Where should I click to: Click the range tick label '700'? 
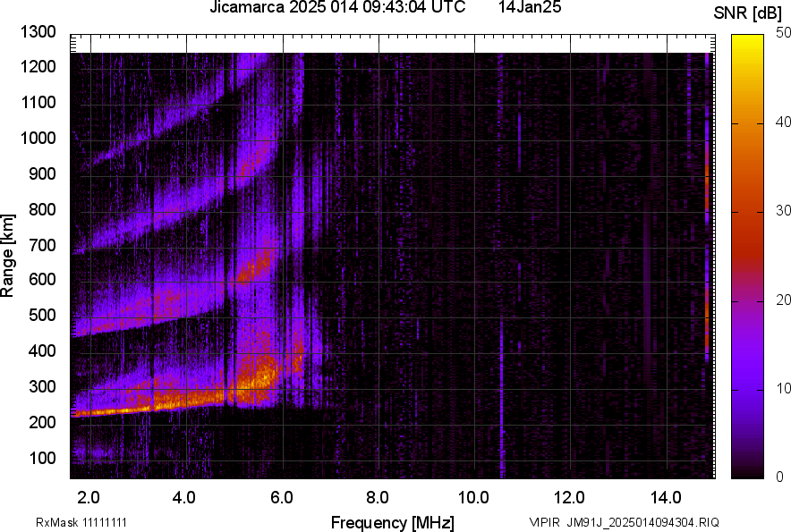[42, 245]
